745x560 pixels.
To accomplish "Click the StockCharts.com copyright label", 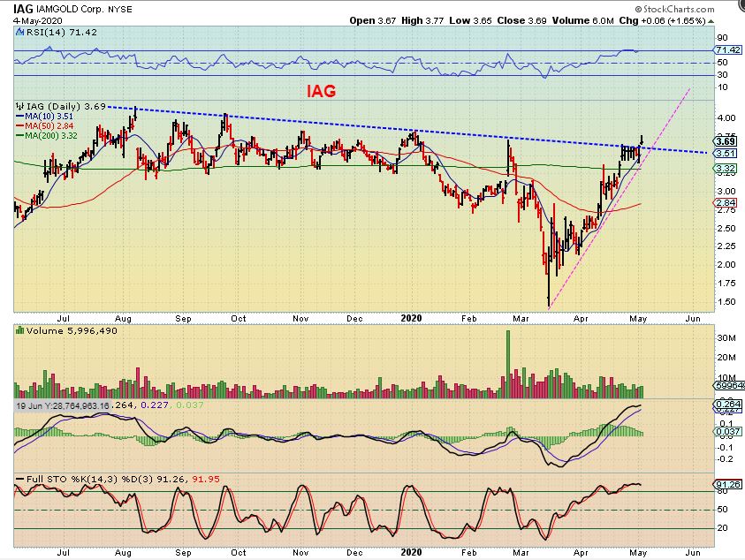I will tap(674, 9).
